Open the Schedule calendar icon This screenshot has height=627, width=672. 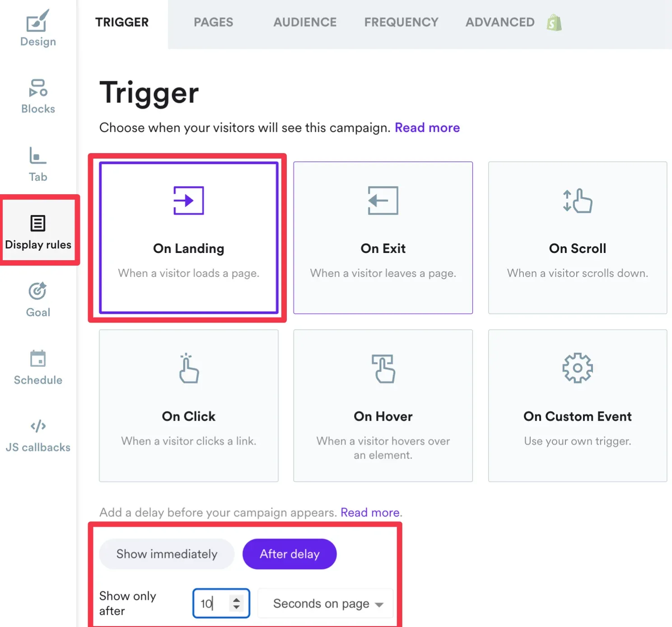tap(38, 359)
